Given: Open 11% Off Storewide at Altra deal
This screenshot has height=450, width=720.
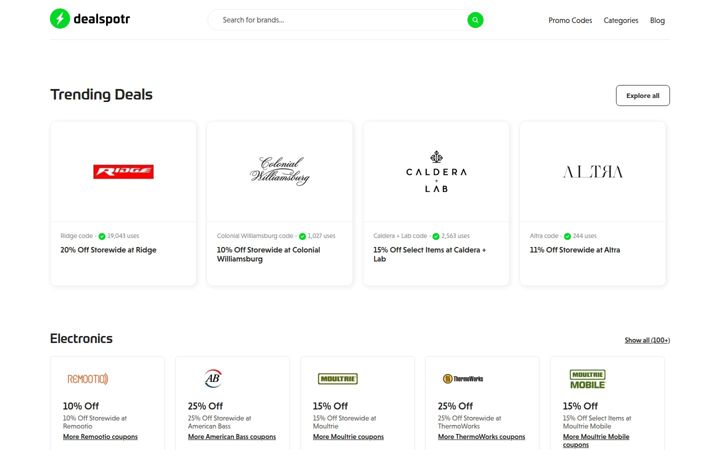Looking at the screenshot, I should [x=575, y=250].
